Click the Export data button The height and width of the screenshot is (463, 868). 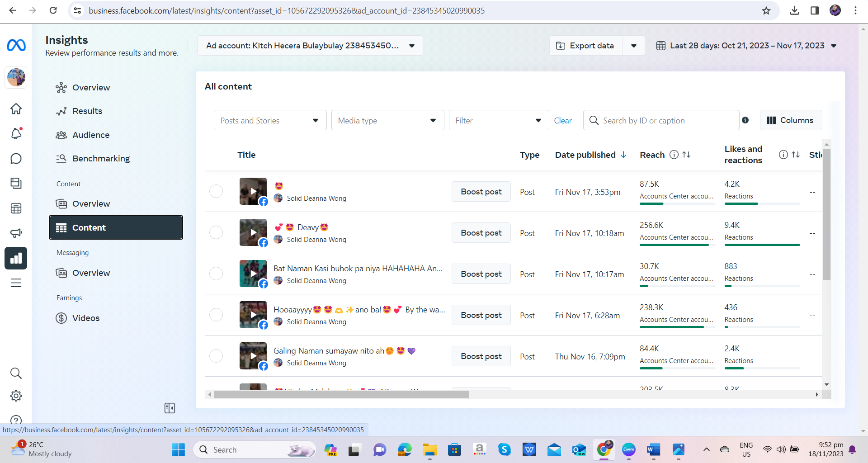coord(586,46)
